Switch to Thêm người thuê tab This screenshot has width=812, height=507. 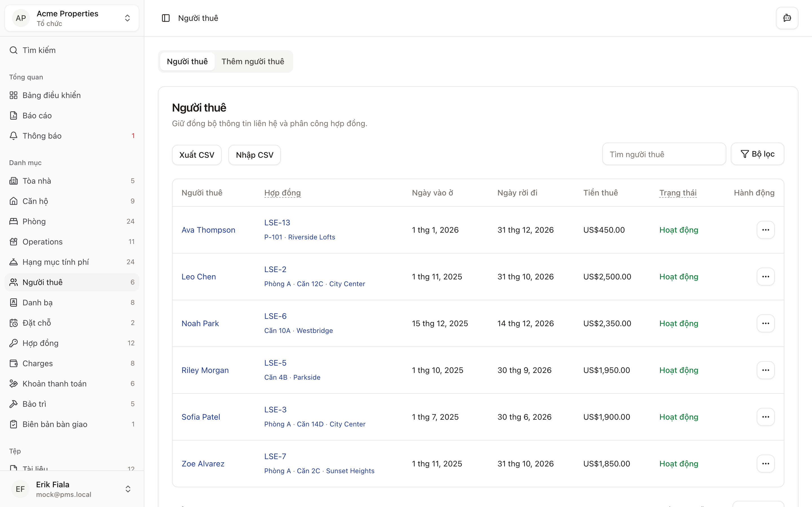[x=253, y=61]
